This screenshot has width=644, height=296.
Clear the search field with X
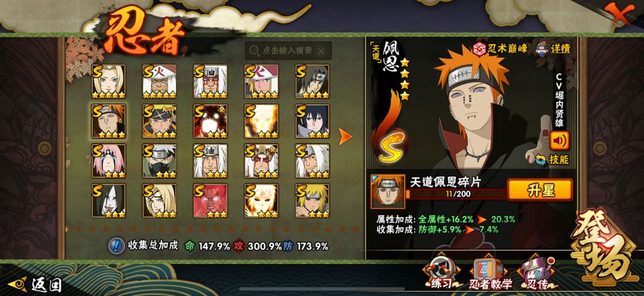pyautogui.click(x=321, y=51)
